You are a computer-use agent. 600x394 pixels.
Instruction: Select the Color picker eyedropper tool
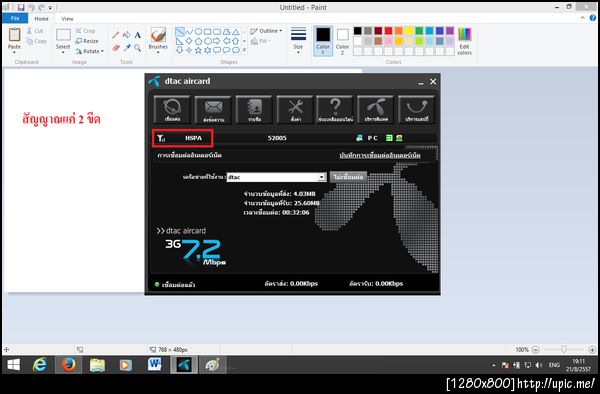click(127, 48)
